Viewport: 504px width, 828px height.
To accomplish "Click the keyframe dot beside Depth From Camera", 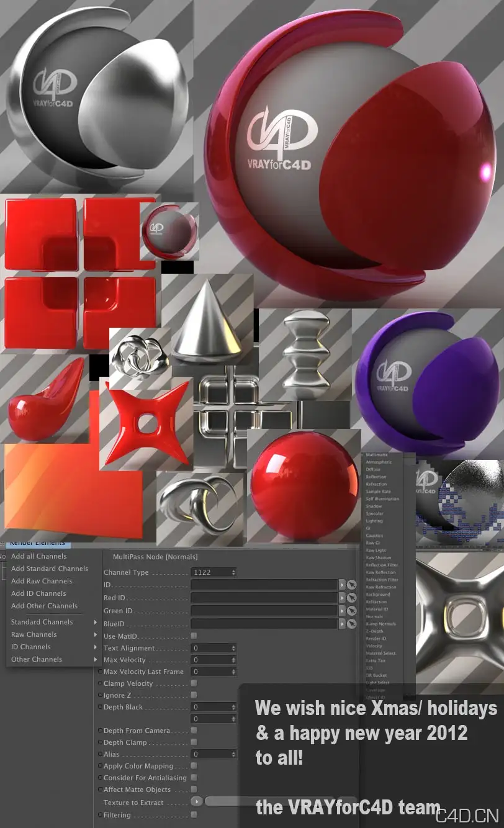I will [101, 731].
